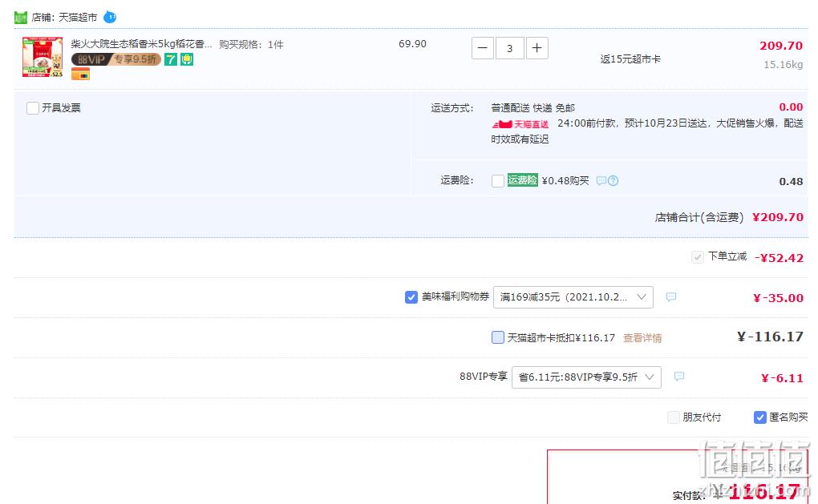Click the weight text 15.16kg
818x504 pixels.
(x=783, y=65)
